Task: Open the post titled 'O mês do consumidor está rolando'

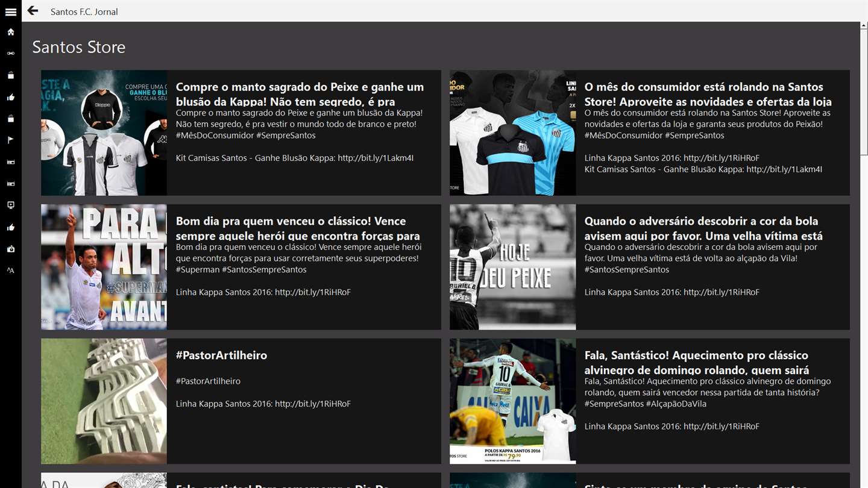Action: pyautogui.click(x=708, y=94)
